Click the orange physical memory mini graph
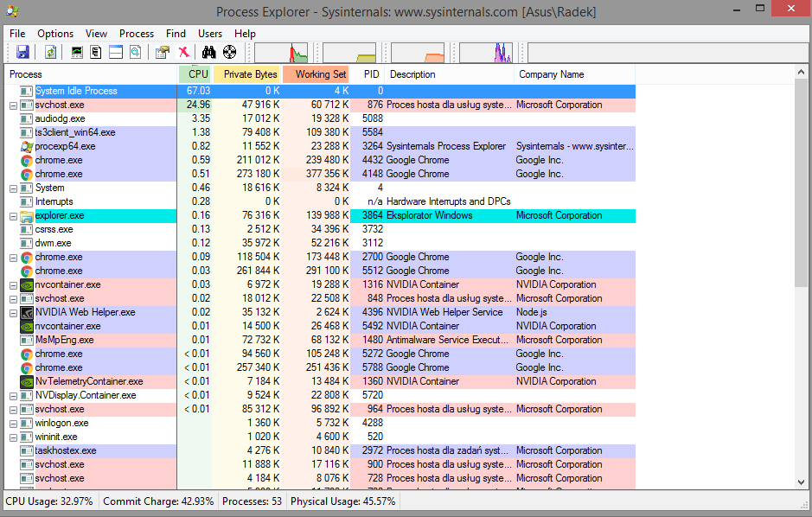Viewport: 812px width, 517px height. (x=418, y=52)
